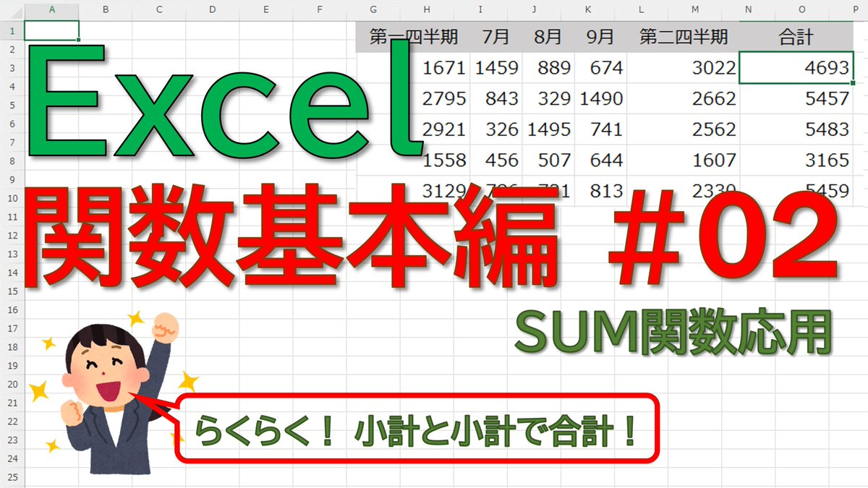Select column B header

pos(105,10)
